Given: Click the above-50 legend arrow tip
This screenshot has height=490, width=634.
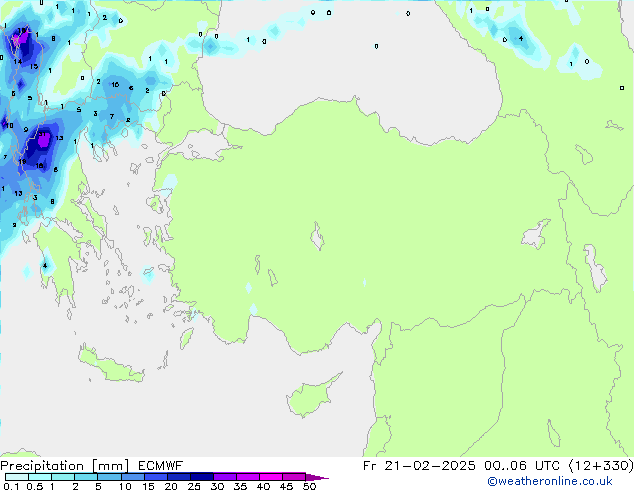Looking at the screenshot, I should [x=317, y=477].
